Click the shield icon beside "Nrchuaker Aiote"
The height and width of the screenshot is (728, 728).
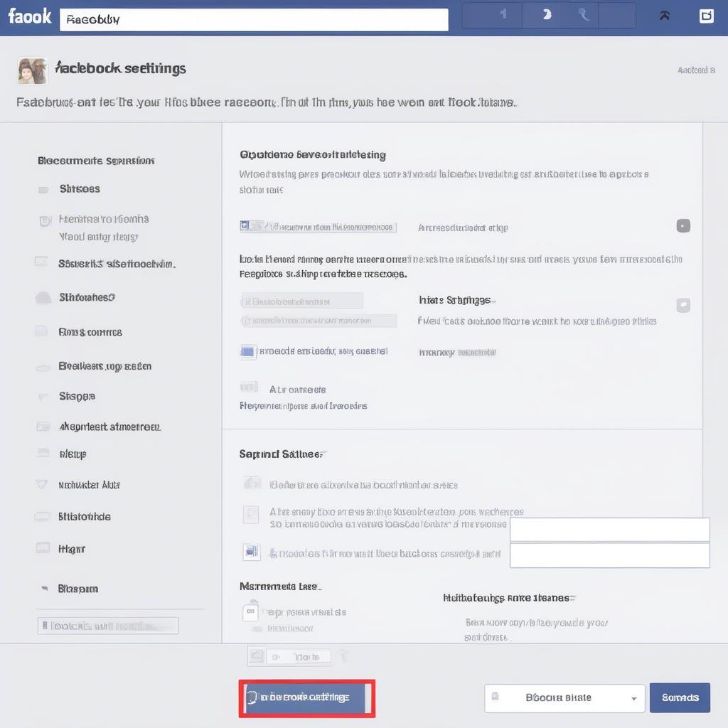pyautogui.click(x=41, y=484)
